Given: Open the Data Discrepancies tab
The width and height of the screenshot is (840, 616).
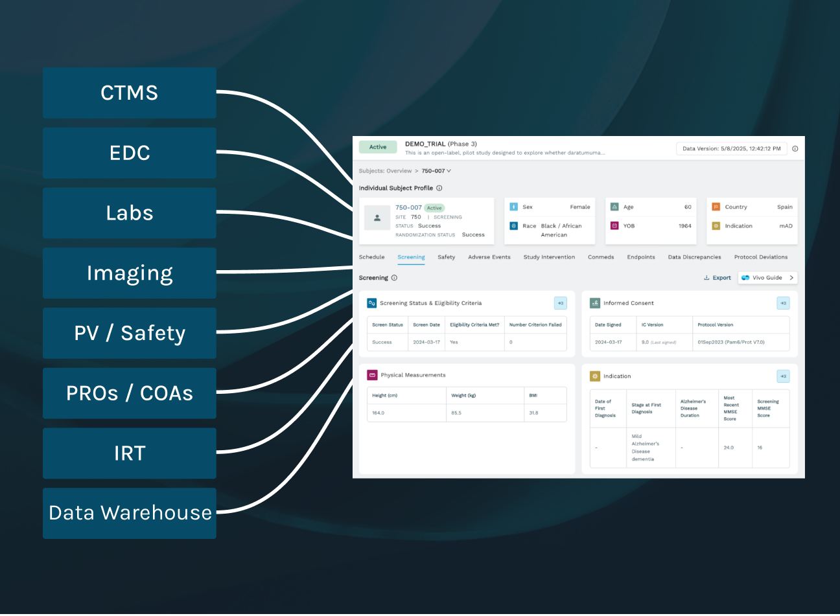Looking at the screenshot, I should coord(694,257).
